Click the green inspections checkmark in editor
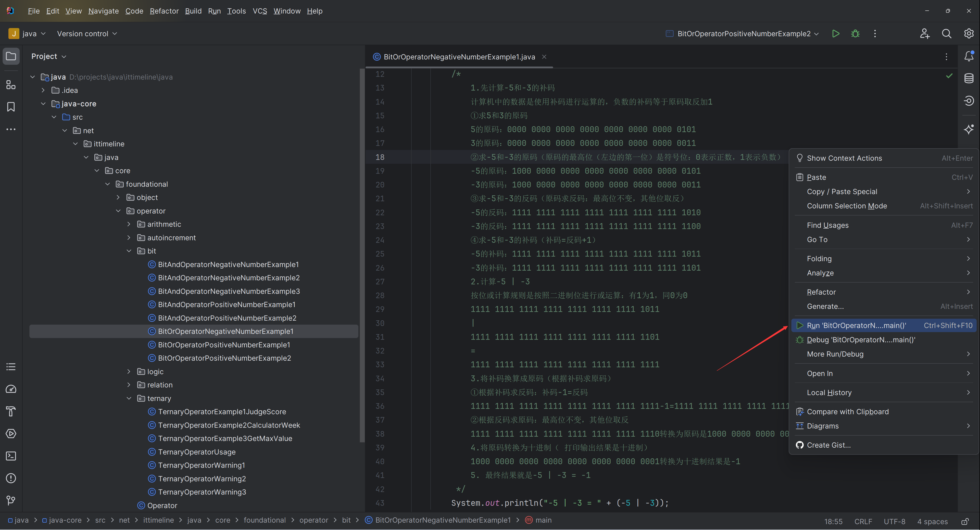Viewport: 980px width, 530px height. [x=949, y=76]
